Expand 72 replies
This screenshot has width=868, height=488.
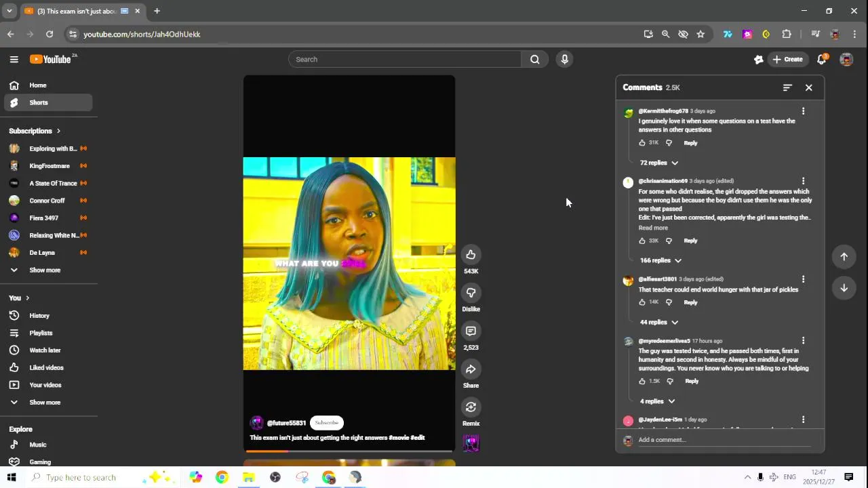[x=658, y=163]
